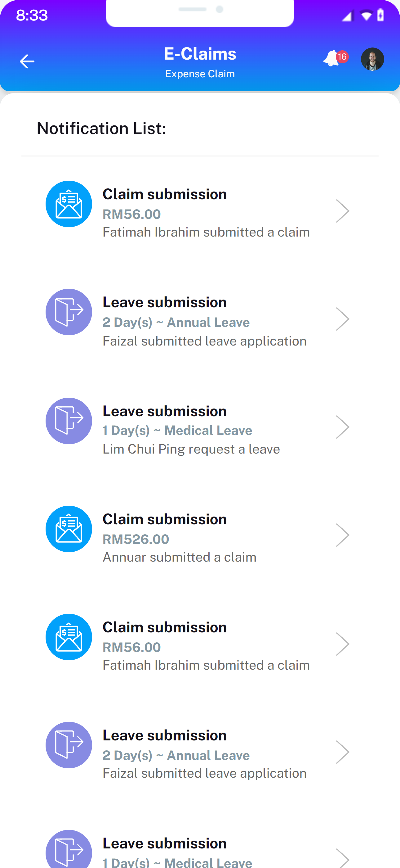Tap Lim Chui Ping leave door icon
The width and height of the screenshot is (400, 868).
69,421
